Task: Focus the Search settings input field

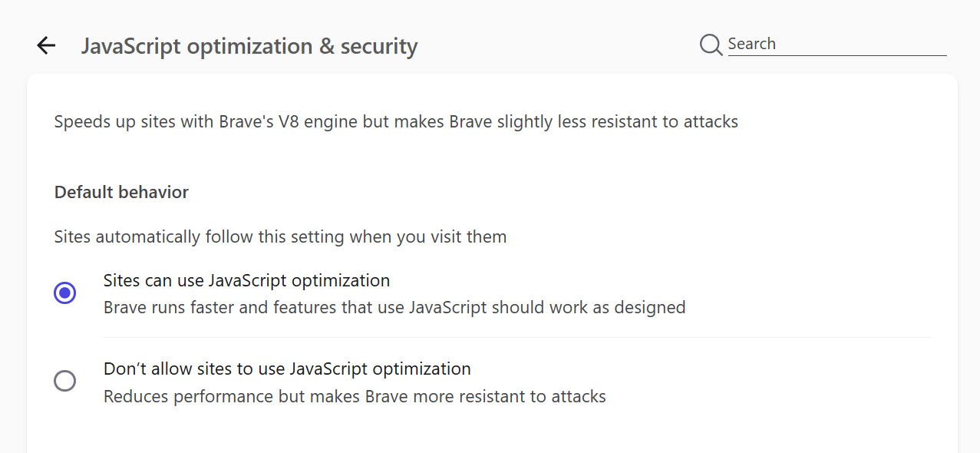Action: (836, 44)
